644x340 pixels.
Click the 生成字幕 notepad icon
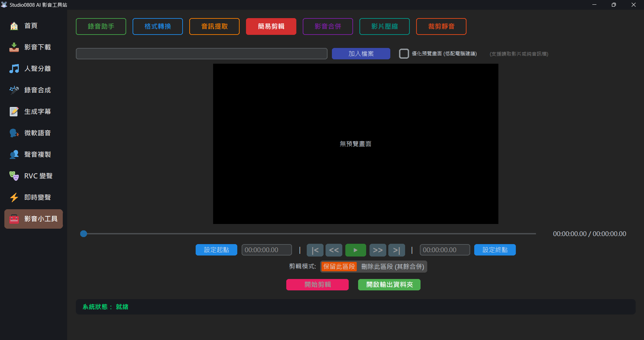[x=14, y=112]
